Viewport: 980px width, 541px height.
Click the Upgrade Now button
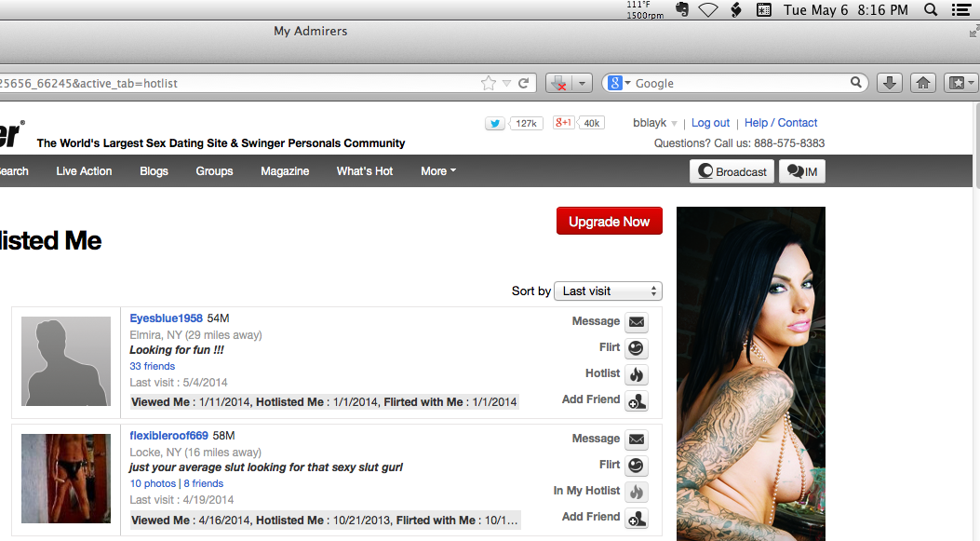point(609,221)
